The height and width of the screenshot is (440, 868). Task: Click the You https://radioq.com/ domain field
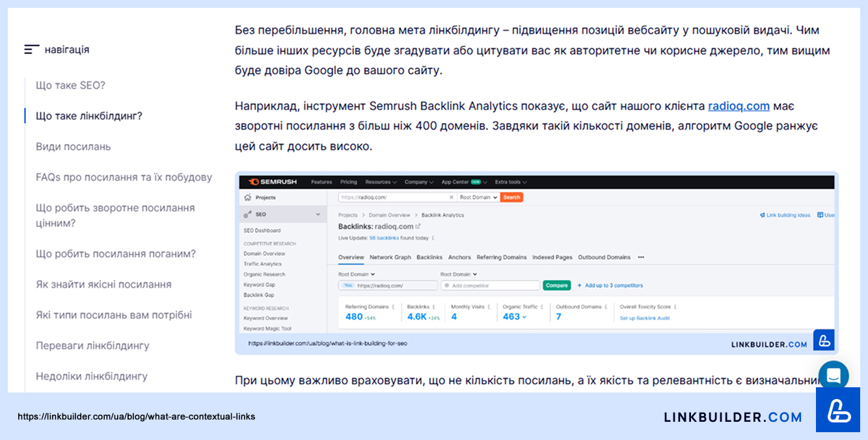point(388,285)
